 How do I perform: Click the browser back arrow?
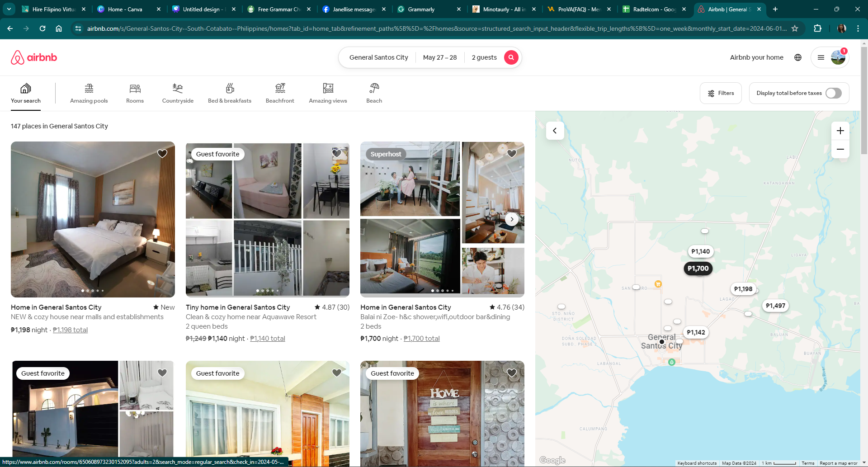coord(10,28)
